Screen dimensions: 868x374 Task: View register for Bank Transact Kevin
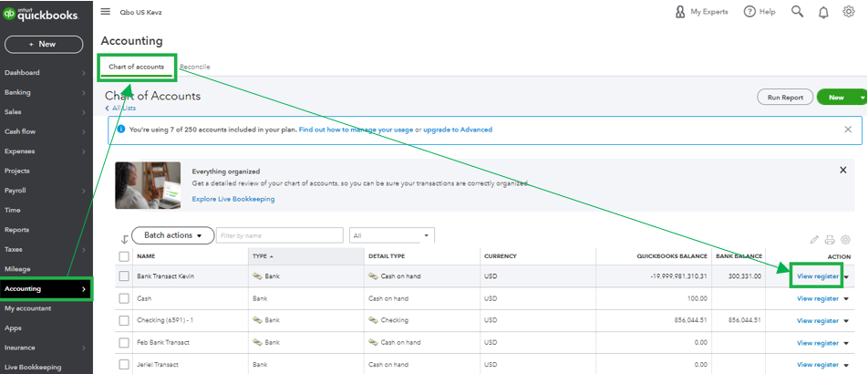click(818, 276)
